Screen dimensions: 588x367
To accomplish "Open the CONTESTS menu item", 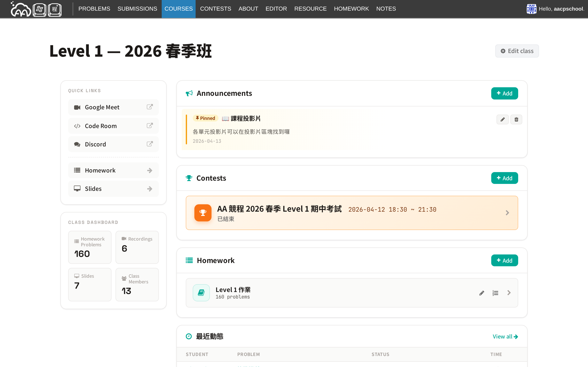I will tap(215, 9).
